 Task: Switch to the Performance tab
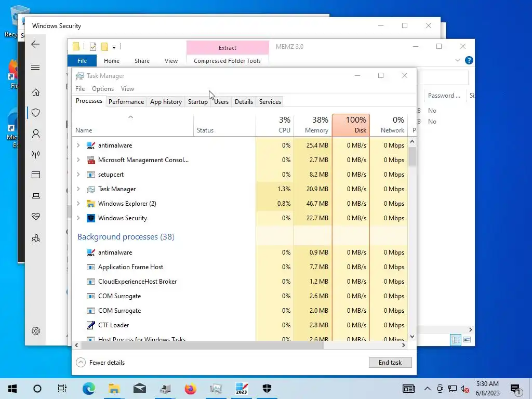(x=126, y=102)
